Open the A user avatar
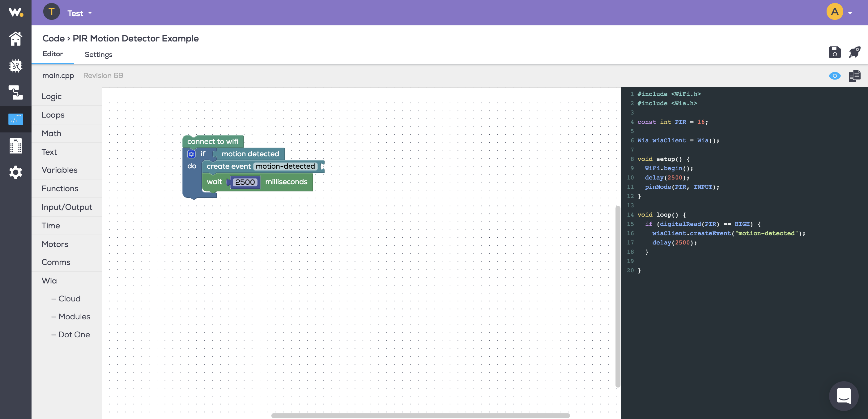The image size is (868, 419). (835, 12)
